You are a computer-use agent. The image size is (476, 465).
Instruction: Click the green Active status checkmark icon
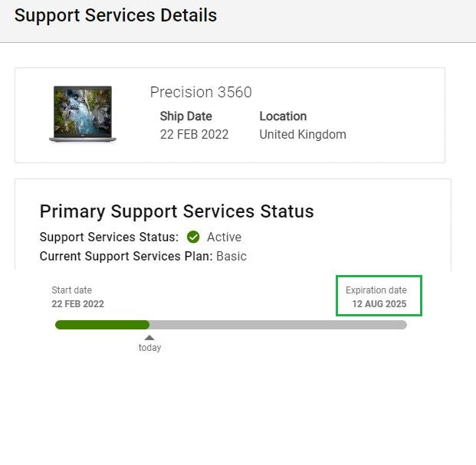point(193,237)
